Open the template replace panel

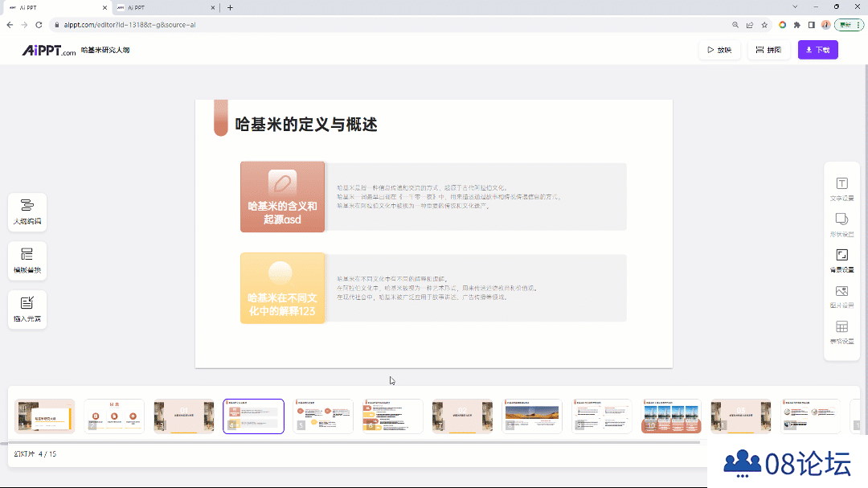pyautogui.click(x=27, y=260)
